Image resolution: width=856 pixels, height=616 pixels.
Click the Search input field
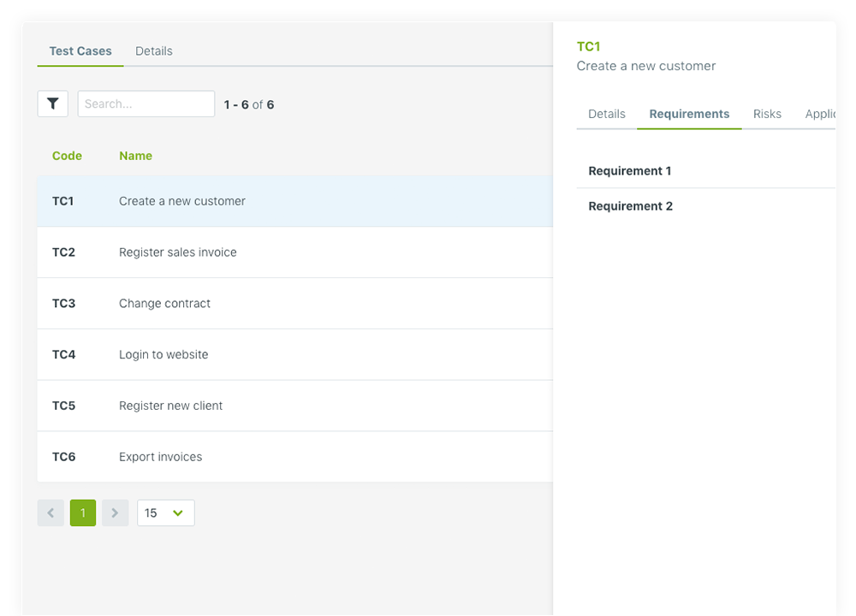(146, 104)
